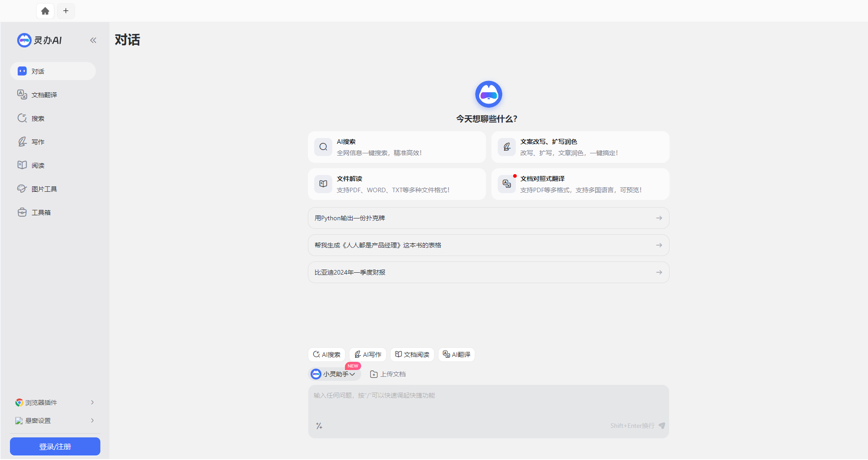
Task: Click 上传文档 to upload a file
Action: tap(388, 374)
